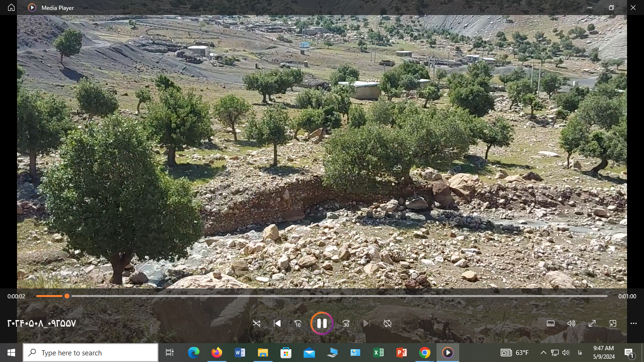Launch Microsoft Edge from taskbar
Viewport: 644px width, 362px height.
[193, 353]
